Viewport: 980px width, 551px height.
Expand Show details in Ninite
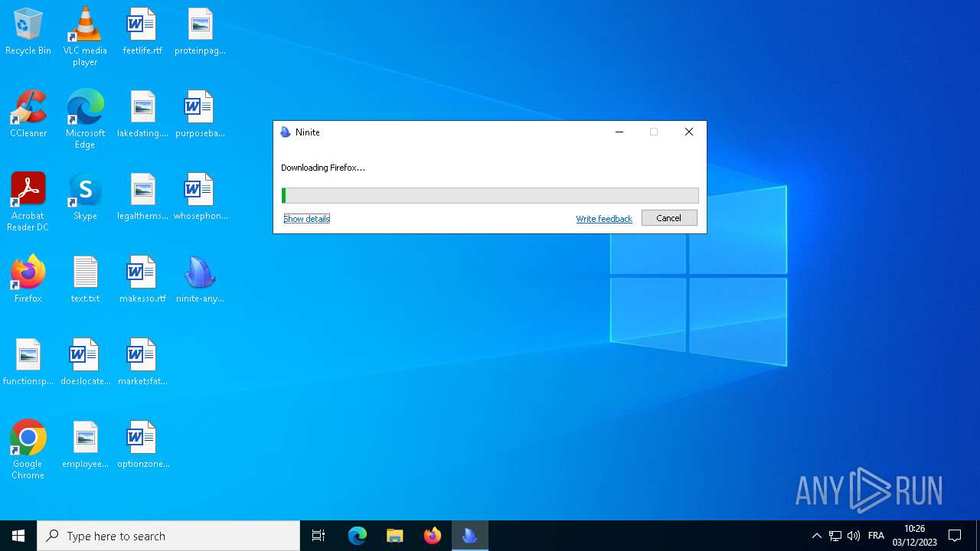[x=306, y=218]
